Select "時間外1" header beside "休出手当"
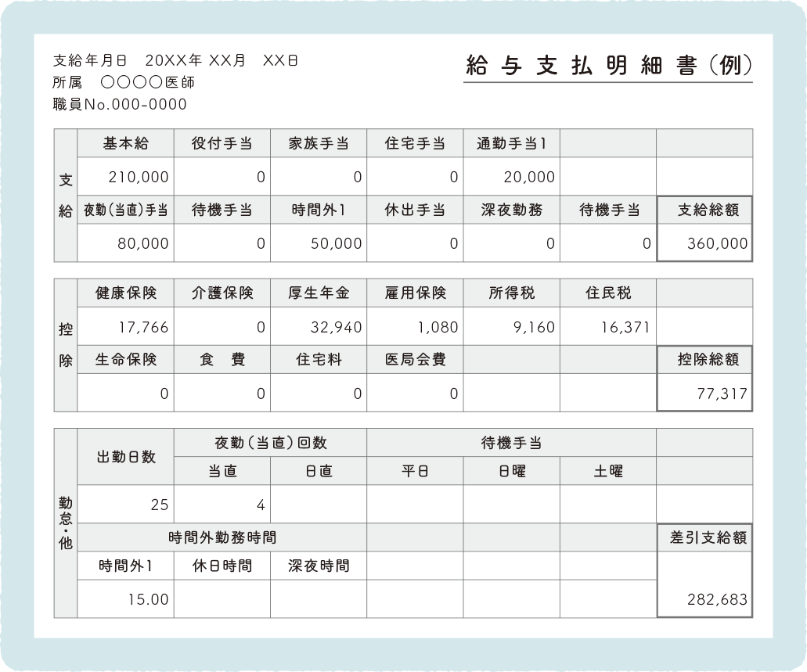The width and height of the screenshot is (807, 672). (x=319, y=210)
